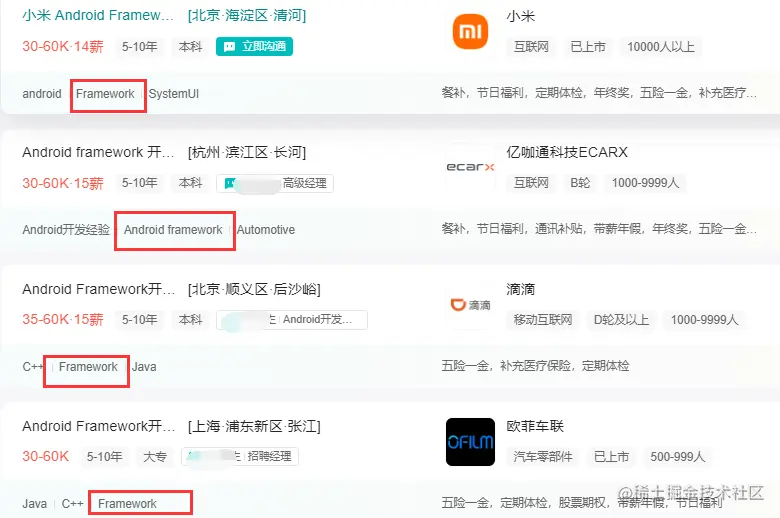The width and height of the screenshot is (780, 518).
Task: Select the Java tag on the 欧菲车联 job
Action: (34, 504)
